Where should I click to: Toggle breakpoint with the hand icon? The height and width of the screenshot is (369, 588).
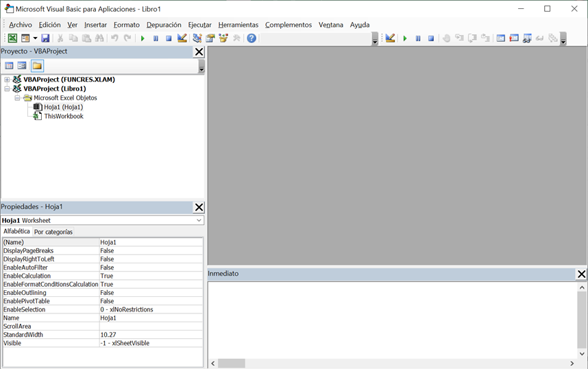446,38
